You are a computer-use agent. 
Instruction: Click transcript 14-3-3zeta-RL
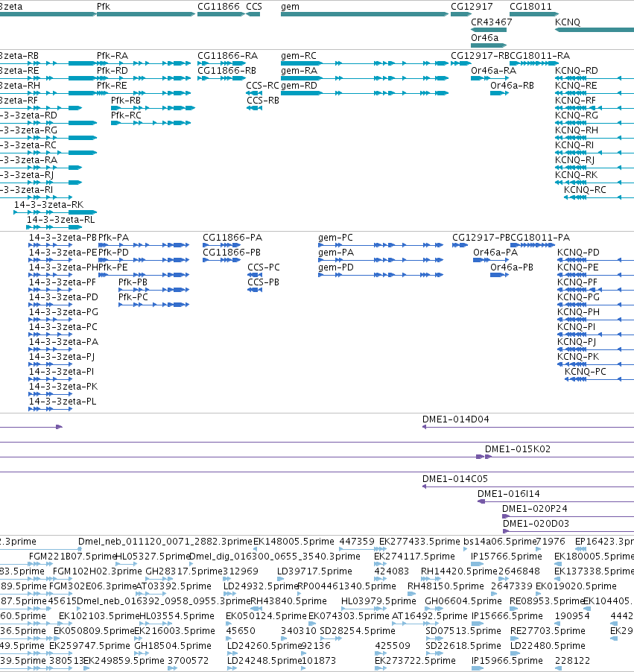[60, 220]
